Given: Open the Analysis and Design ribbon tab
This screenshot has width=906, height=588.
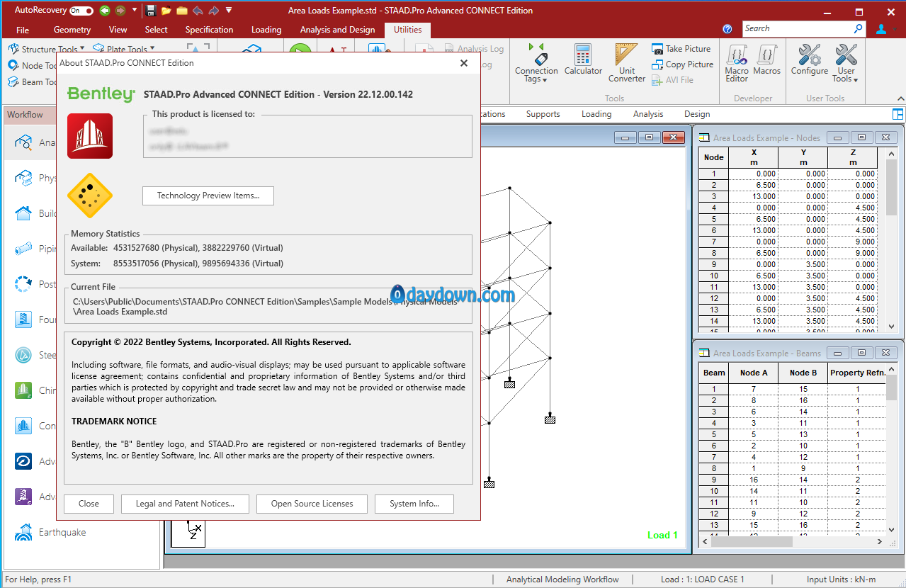Looking at the screenshot, I should coord(338,30).
